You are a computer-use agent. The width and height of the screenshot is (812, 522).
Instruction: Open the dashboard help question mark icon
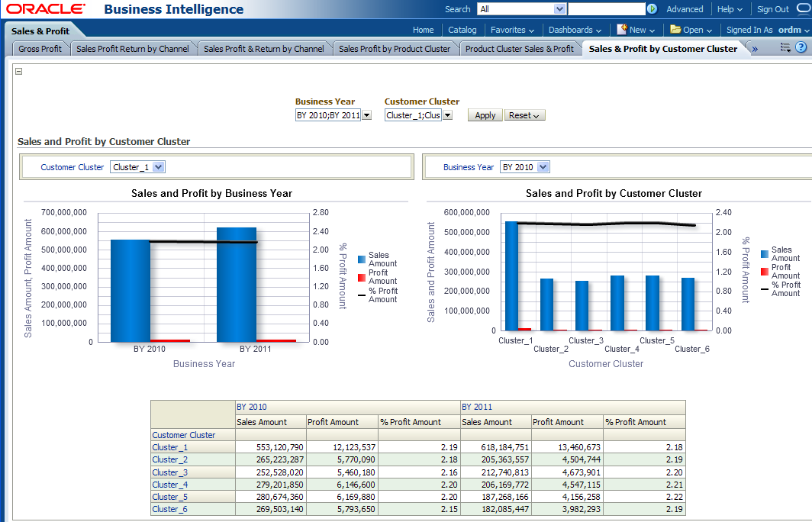click(x=801, y=47)
